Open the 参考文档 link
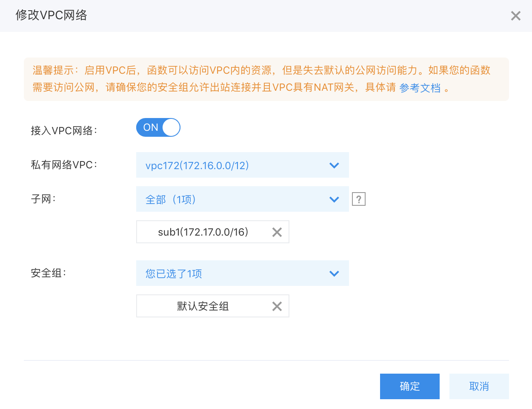The image size is (532, 409). tap(420, 88)
